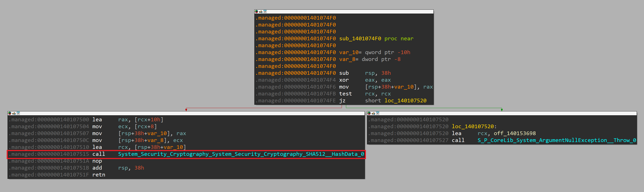Select the lea rax, [rcx+10h] instruction
644x192 pixels.
coord(128,120)
